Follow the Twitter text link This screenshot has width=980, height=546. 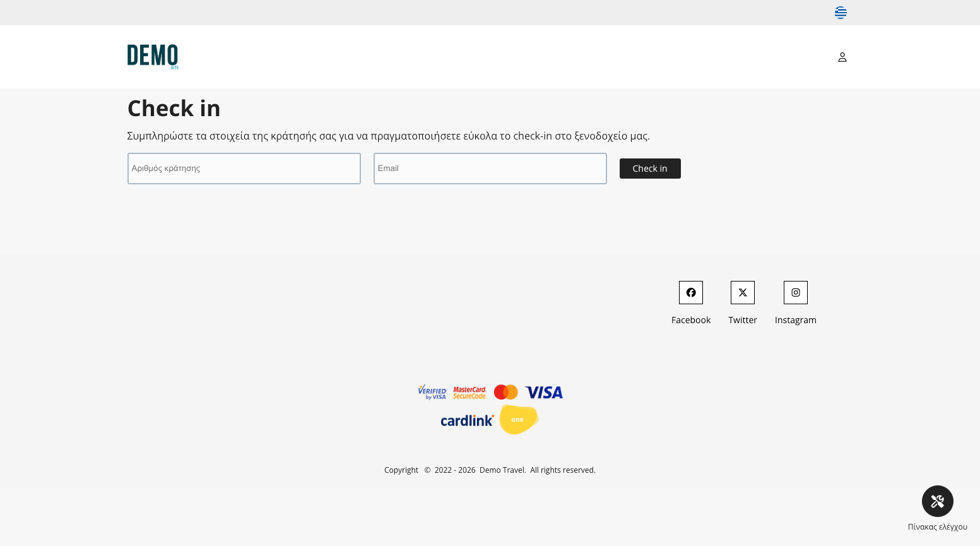[742, 320]
